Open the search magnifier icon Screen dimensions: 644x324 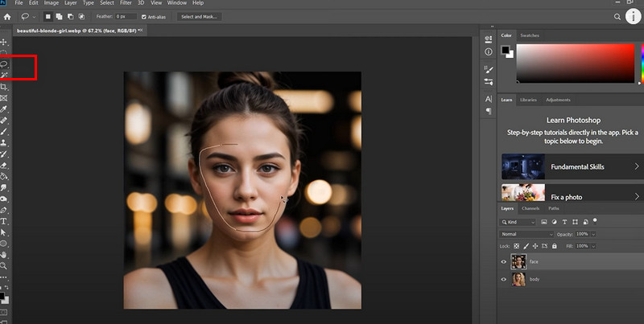(617, 17)
